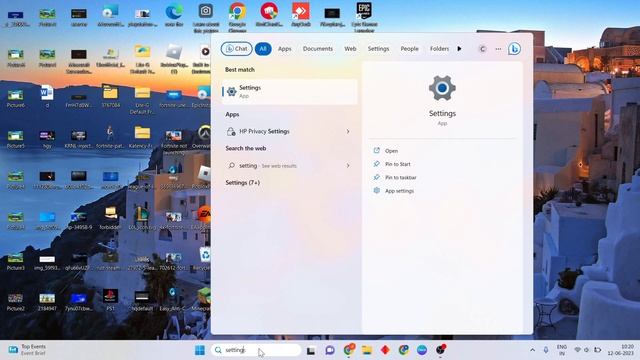Open File Explorer from the taskbar
The height and width of the screenshot is (360, 640).
point(367,350)
